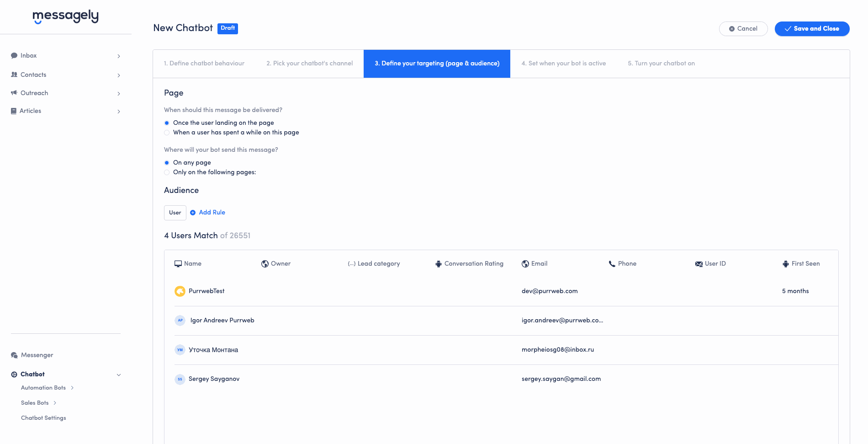Screen dimensions: 868x444
Task: Expand the Articles menu chevron
Action: click(x=119, y=112)
